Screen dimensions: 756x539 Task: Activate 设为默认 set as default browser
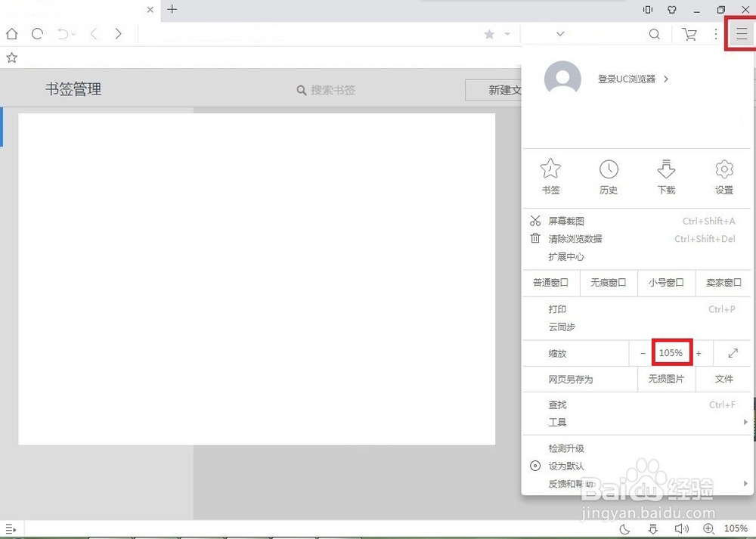coord(567,466)
